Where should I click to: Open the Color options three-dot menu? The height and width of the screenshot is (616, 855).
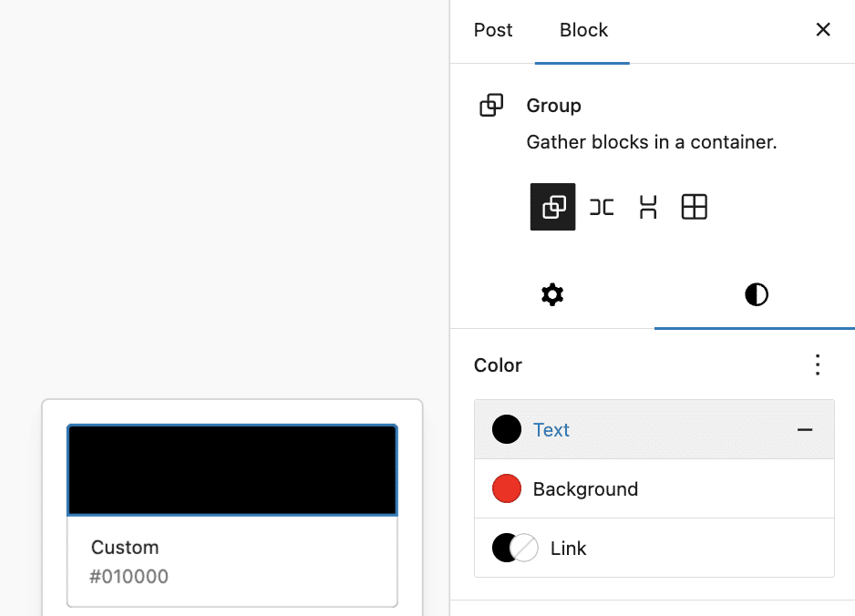coord(818,365)
